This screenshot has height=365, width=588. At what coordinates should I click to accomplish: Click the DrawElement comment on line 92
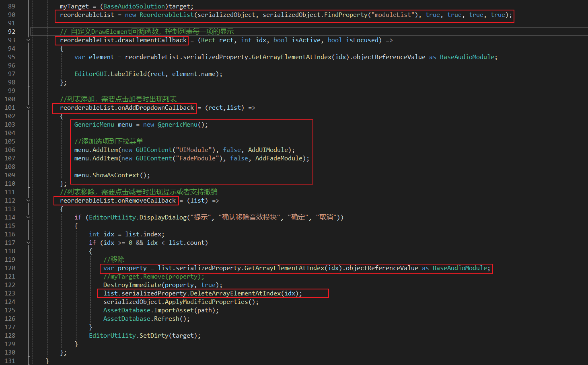click(x=147, y=32)
